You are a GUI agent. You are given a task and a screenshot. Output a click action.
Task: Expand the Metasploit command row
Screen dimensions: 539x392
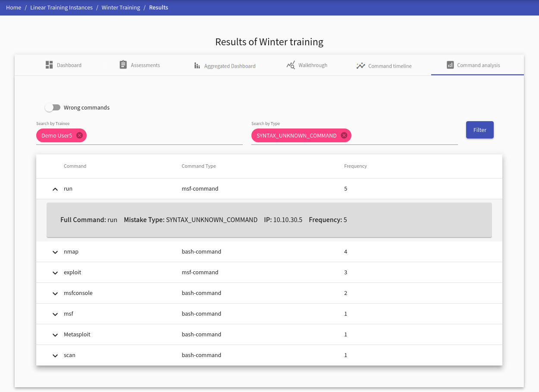tap(55, 335)
